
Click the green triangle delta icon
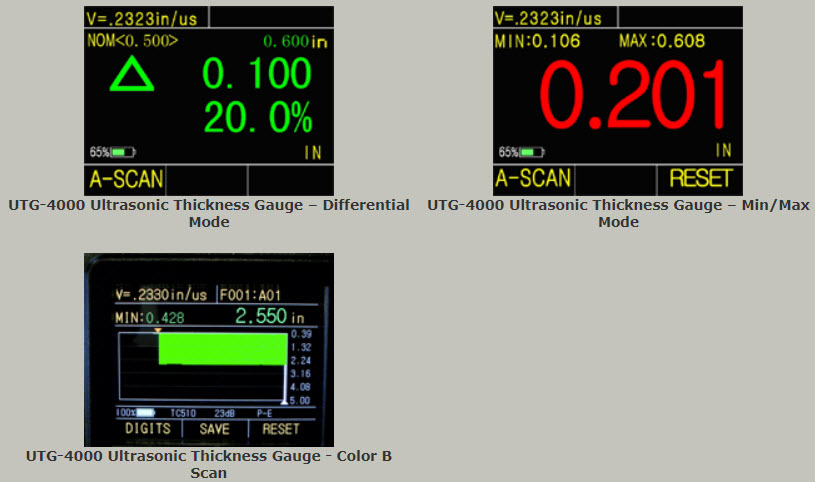tap(132, 74)
